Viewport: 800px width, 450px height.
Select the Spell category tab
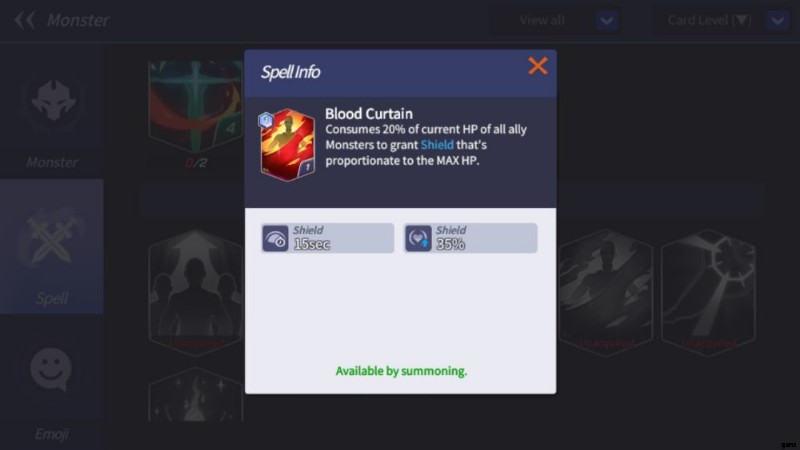(x=52, y=246)
